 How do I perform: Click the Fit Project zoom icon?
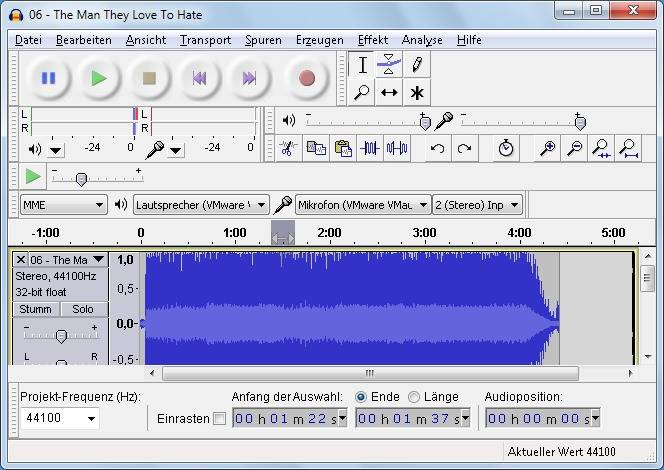point(628,149)
